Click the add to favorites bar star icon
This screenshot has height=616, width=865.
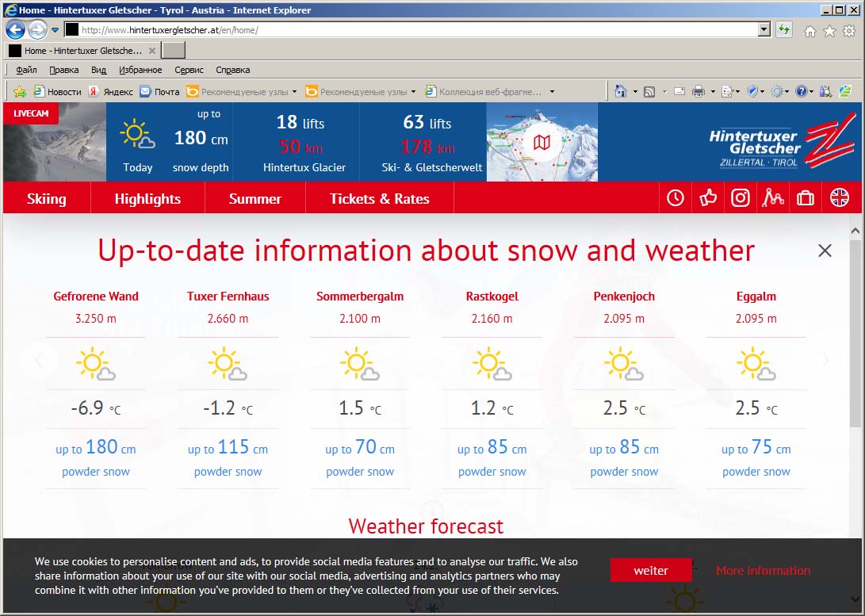(20, 91)
